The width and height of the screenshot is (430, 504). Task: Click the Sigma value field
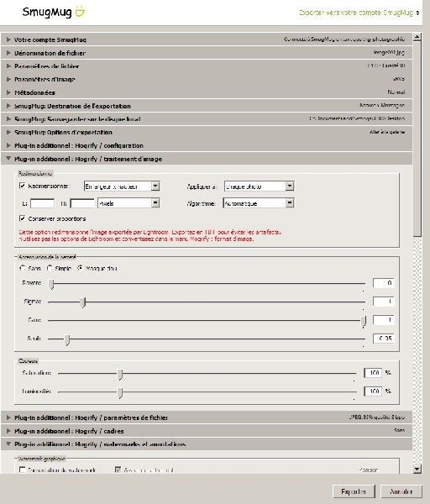(384, 302)
